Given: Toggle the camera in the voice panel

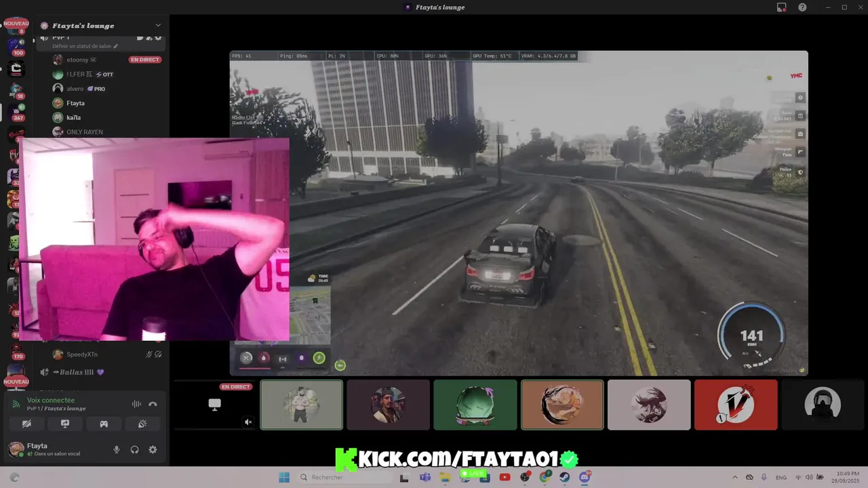Looking at the screenshot, I should 26,424.
